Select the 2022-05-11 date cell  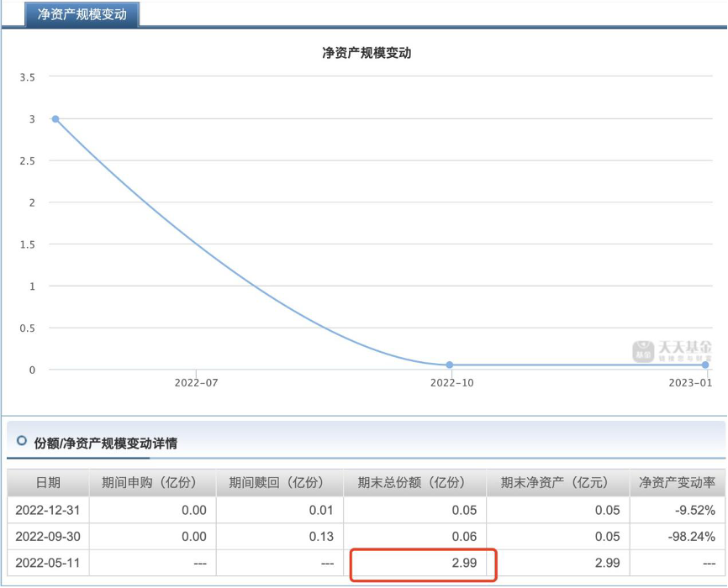pyautogui.click(x=48, y=564)
